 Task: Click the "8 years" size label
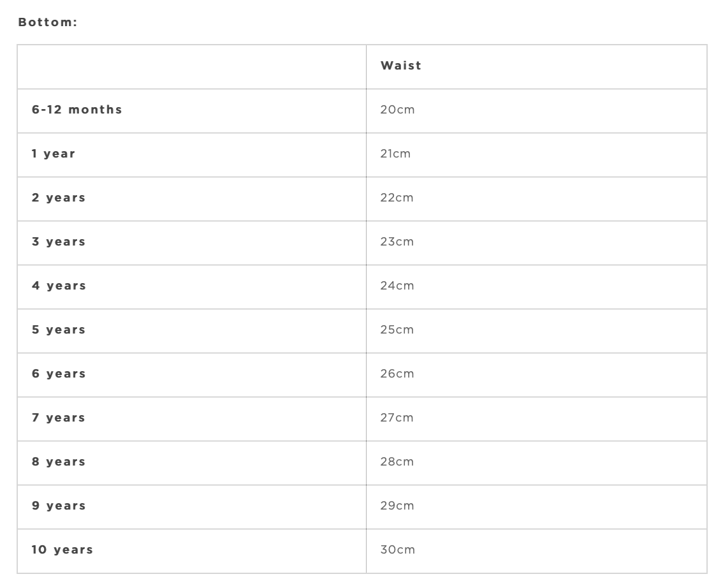59,462
